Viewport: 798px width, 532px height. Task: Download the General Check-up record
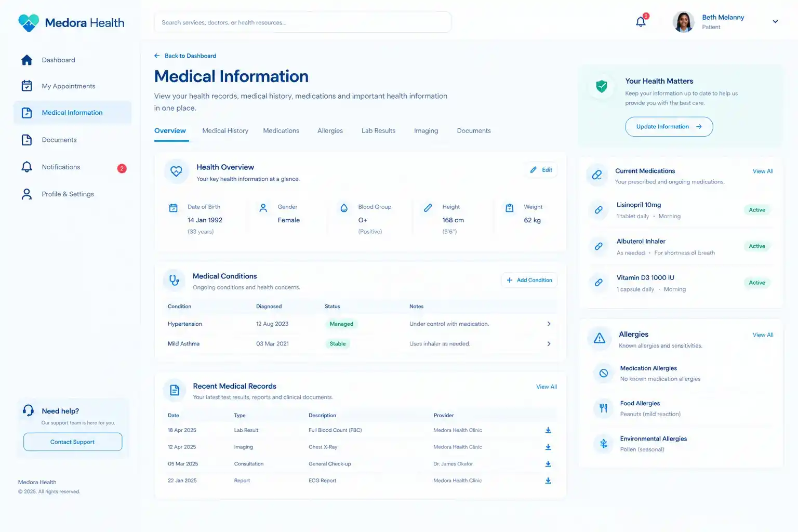click(x=548, y=464)
